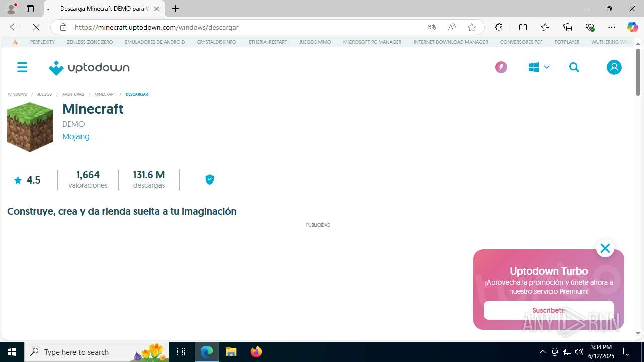The height and width of the screenshot is (362, 644).
Task: Click the security shield verified icon
Action: [x=210, y=179]
